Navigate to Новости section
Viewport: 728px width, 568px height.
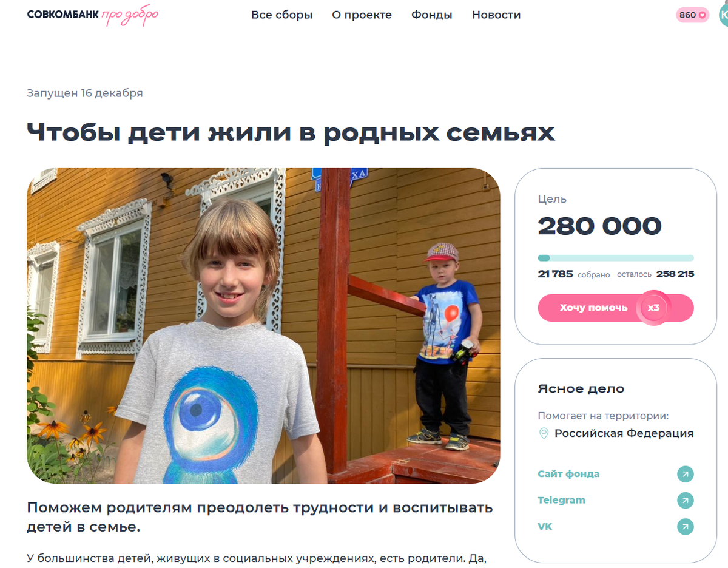coord(496,15)
